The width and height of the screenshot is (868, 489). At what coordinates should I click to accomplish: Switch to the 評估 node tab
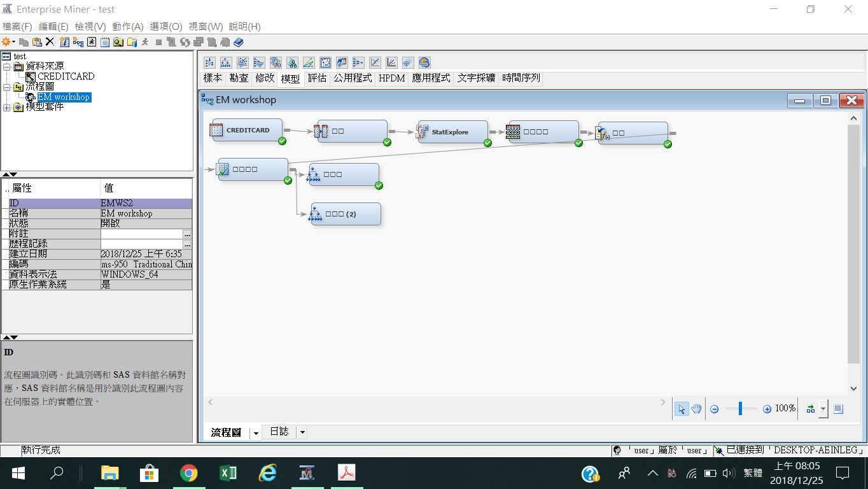[x=317, y=78]
